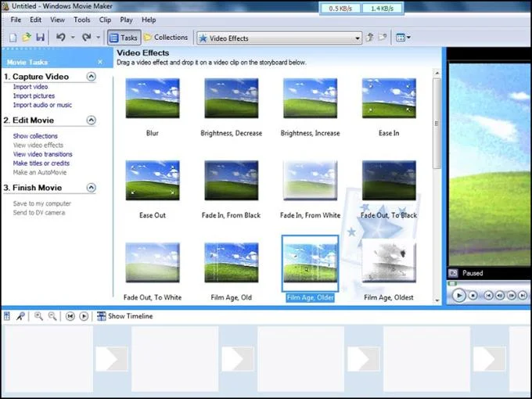Click the monitor Forward button

pyautogui.click(x=523, y=296)
